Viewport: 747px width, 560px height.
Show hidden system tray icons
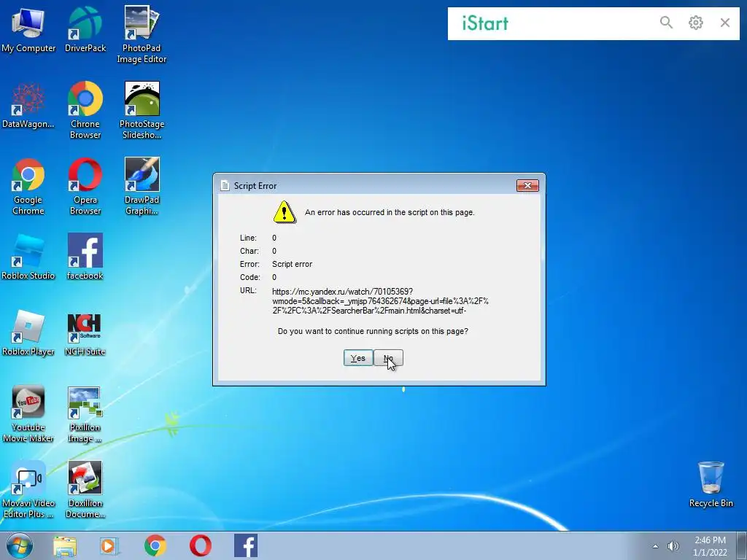tap(656, 546)
